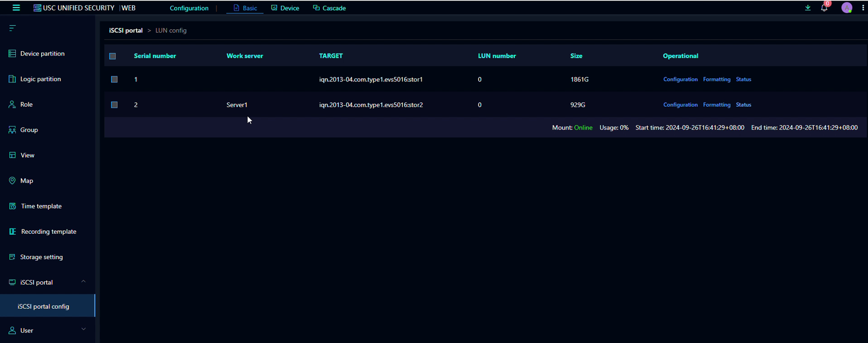Screen dimensions: 868x343
Task: Click Formatting link for stor1 target
Action: (x=716, y=79)
